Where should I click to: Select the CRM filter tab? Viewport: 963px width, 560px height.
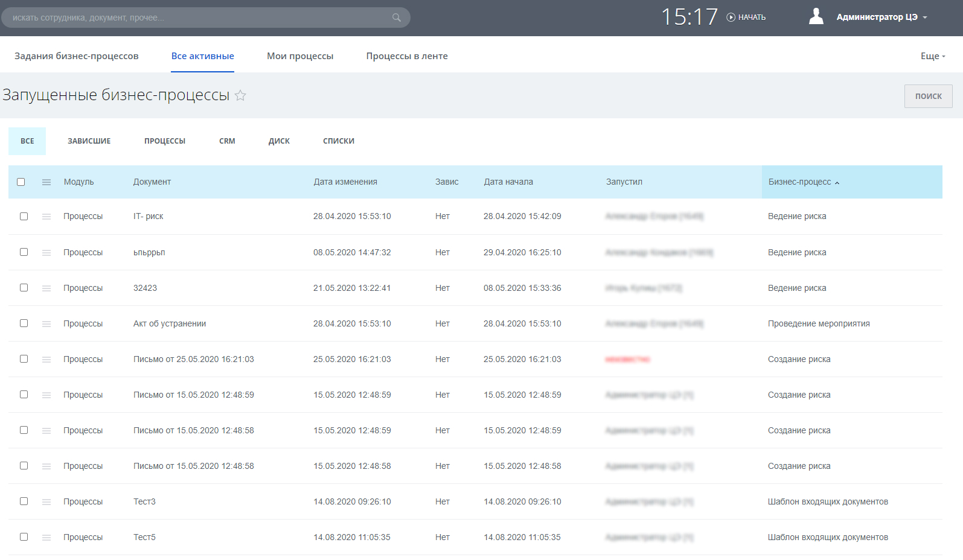click(227, 141)
